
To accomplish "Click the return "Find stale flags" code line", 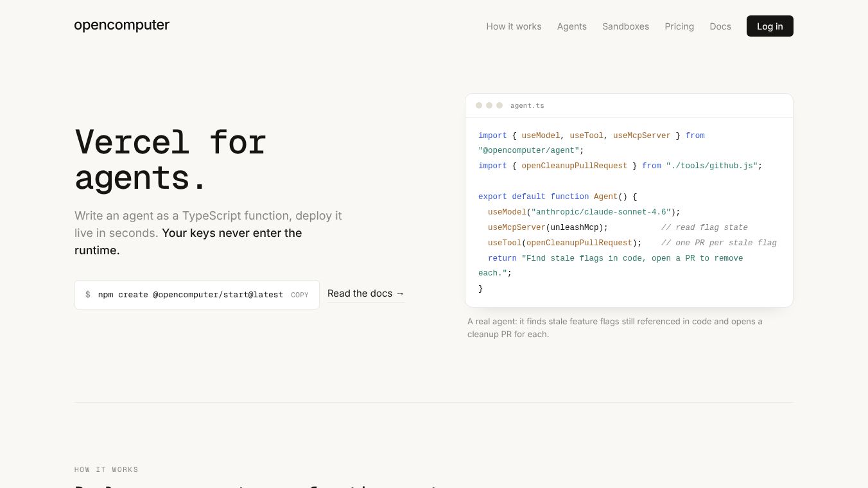I will coord(611,265).
